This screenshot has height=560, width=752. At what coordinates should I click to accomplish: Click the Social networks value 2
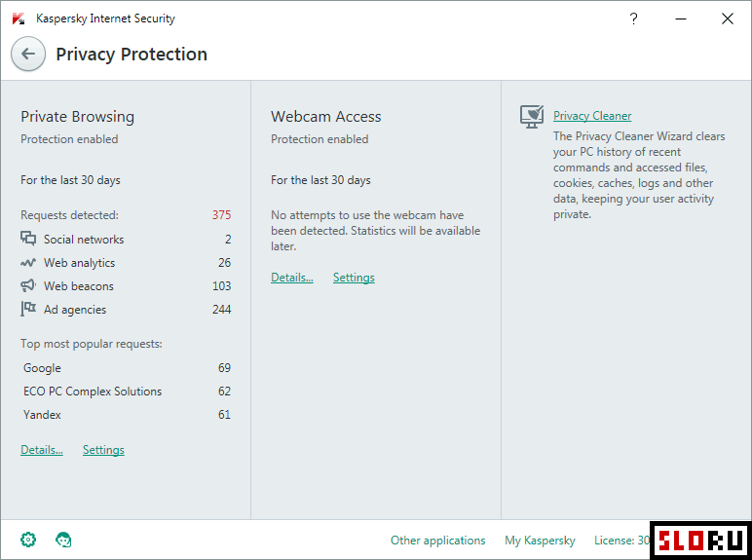coord(228,240)
